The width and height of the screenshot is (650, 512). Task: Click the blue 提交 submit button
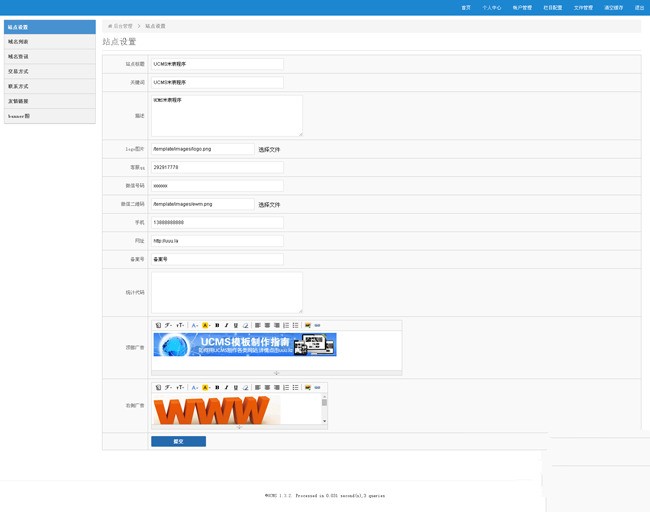click(x=178, y=442)
